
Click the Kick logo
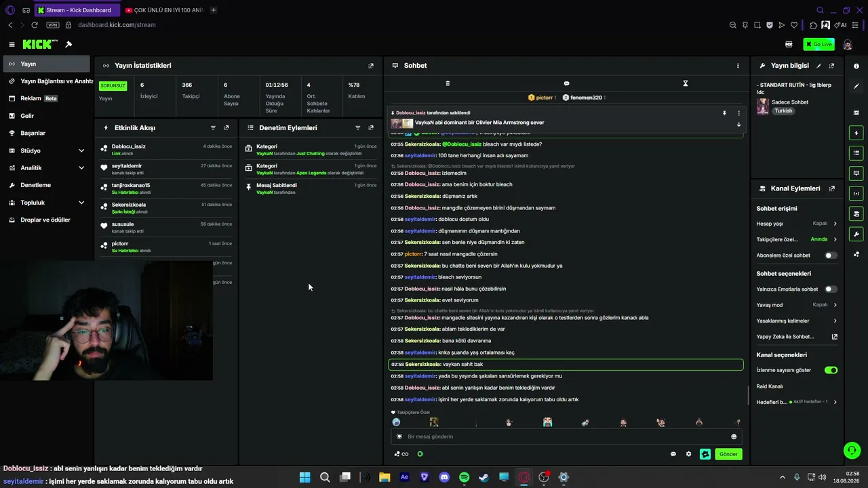coord(40,44)
